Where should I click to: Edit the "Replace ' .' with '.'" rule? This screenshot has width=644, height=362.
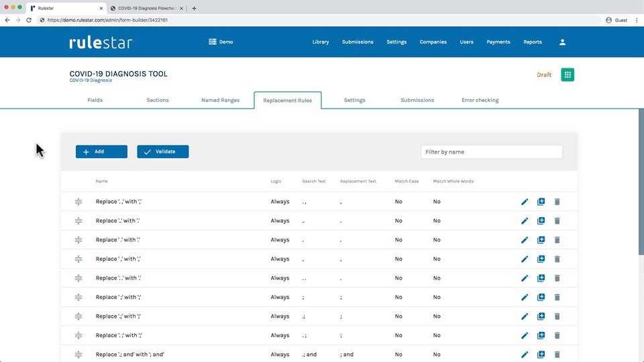pos(525,240)
